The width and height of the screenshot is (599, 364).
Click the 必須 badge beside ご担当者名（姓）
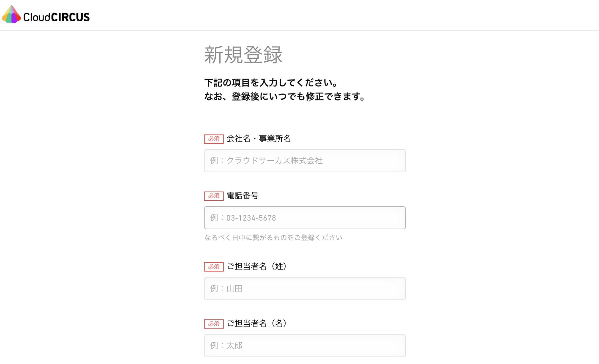[x=214, y=267]
